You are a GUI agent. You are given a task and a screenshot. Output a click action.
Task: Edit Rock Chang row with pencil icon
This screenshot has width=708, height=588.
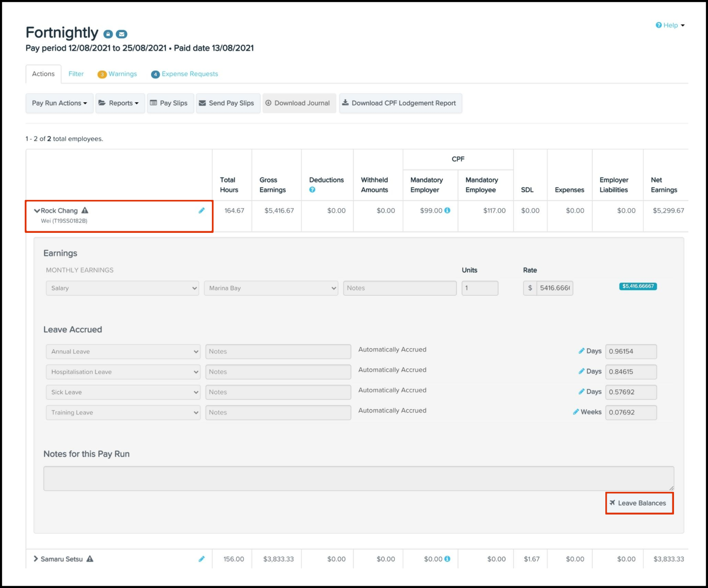tap(202, 211)
